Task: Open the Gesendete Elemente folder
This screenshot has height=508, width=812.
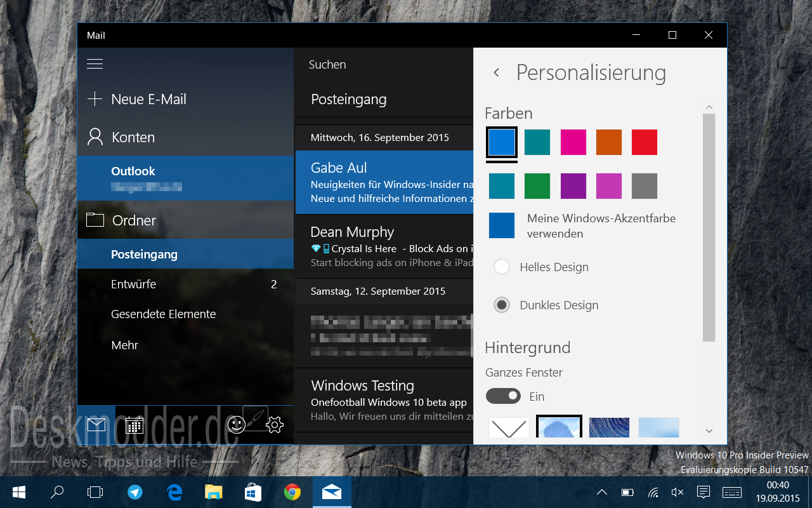Action: [x=185, y=314]
